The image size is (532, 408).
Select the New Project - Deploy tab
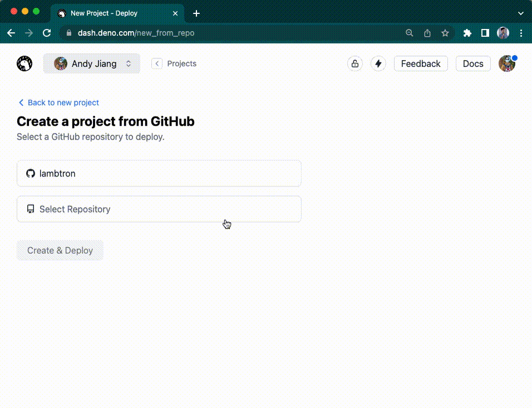(x=117, y=13)
